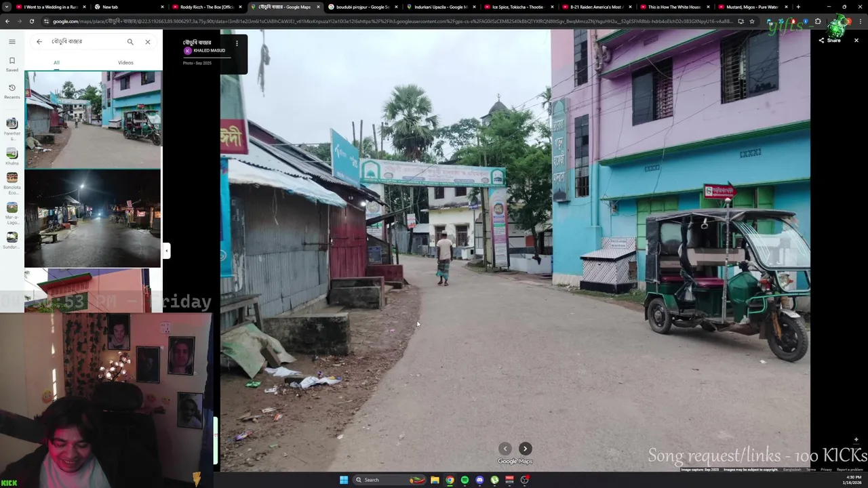Go back from the Boudubi Bazar search
This screenshot has height=488, width=868.
pos(39,41)
